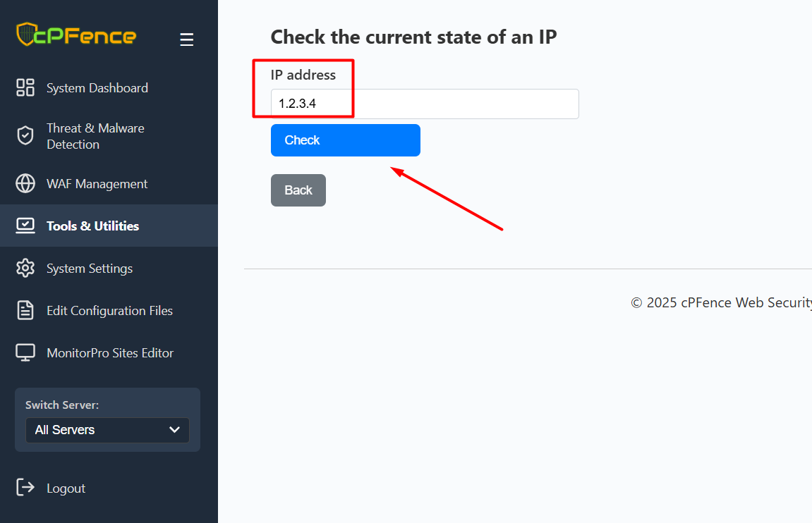The height and width of the screenshot is (523, 812).
Task: Click the Edit Configuration Files document icon
Action: click(x=25, y=310)
